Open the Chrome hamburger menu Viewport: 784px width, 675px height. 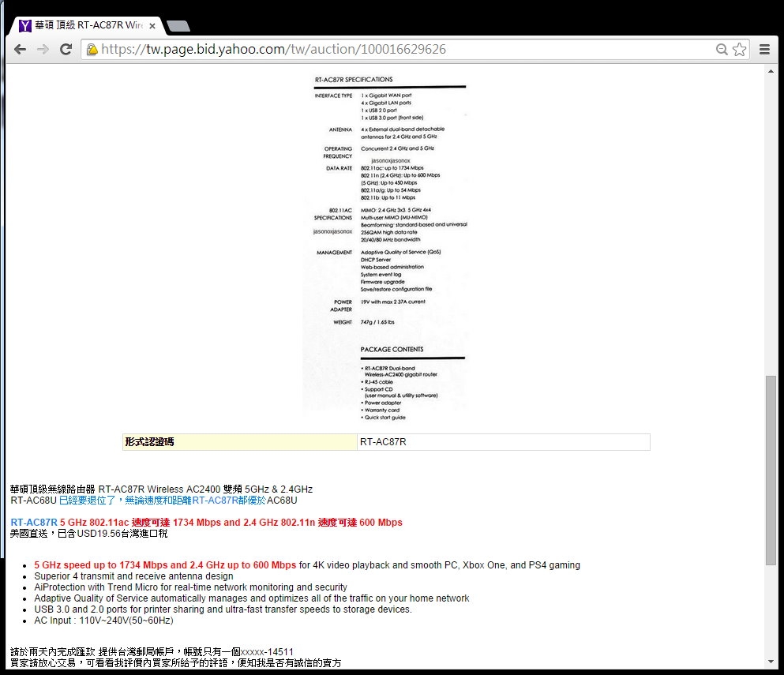pos(764,49)
